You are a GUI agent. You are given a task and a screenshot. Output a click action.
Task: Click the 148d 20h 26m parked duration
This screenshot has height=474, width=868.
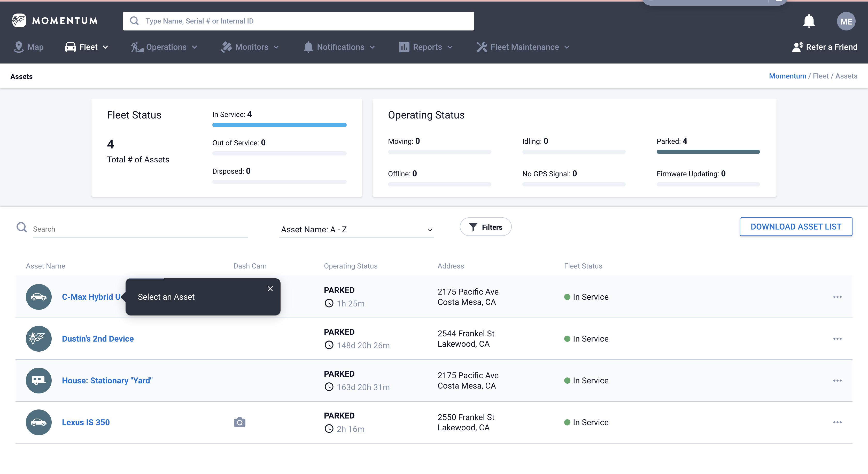pos(363,345)
